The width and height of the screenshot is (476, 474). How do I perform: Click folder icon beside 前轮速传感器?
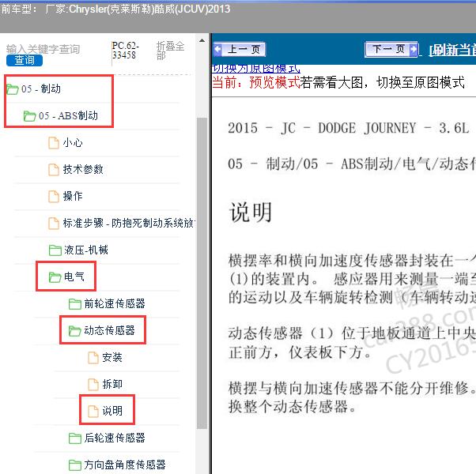[x=74, y=304]
